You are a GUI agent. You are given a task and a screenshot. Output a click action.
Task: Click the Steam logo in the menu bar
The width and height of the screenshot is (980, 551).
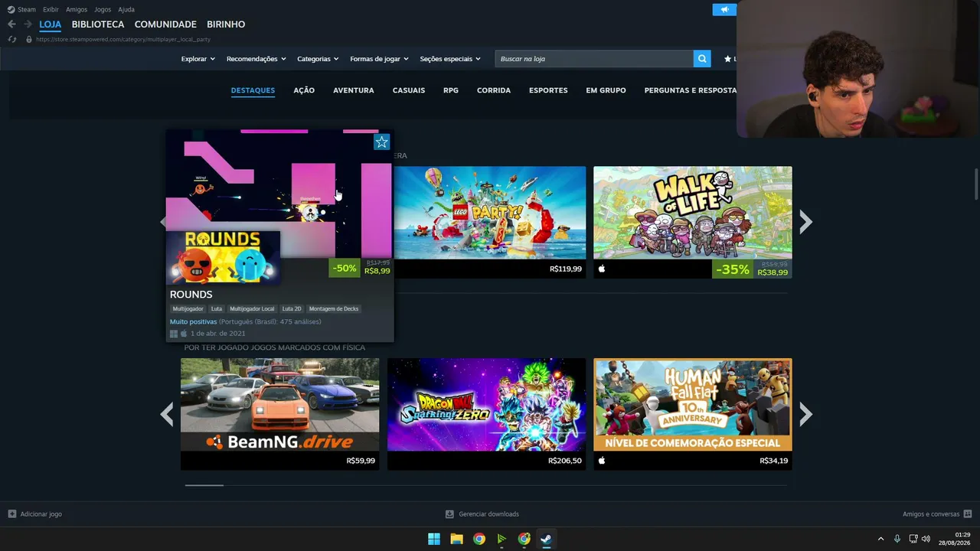click(11, 9)
